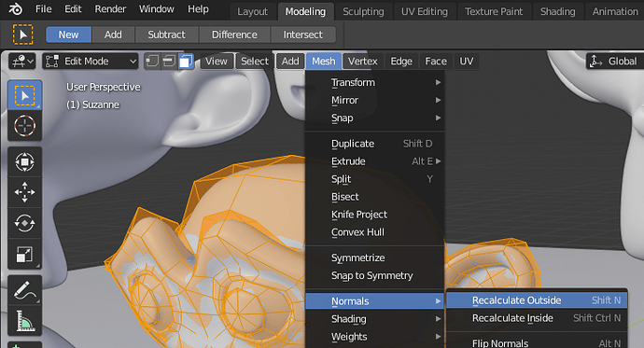This screenshot has width=644, height=348.
Task: Choose Knife Project from Mesh menu
Action: coord(375,215)
